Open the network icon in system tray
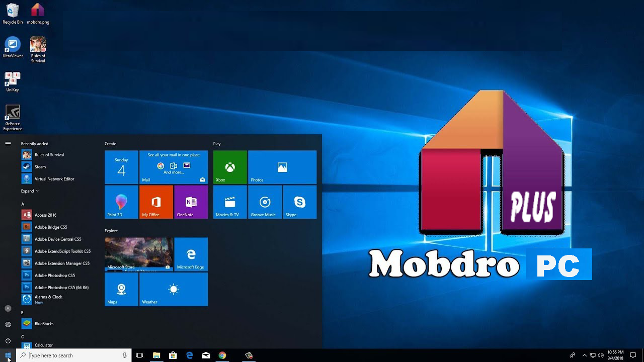The image size is (644, 362). (x=593, y=355)
